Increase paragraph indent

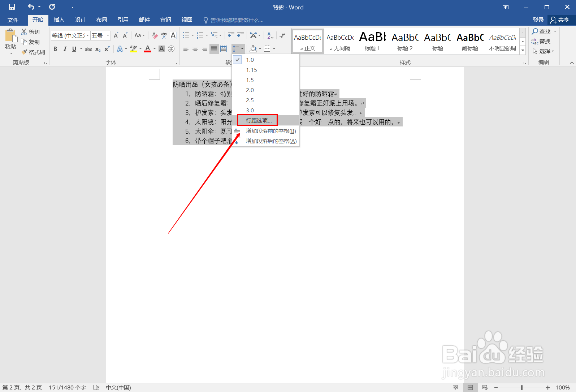coord(241,35)
